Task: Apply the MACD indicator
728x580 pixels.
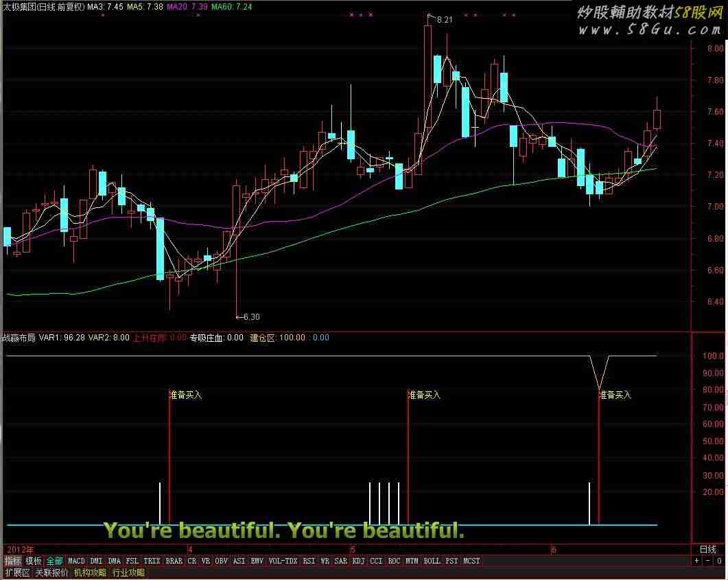Action: click(77, 561)
